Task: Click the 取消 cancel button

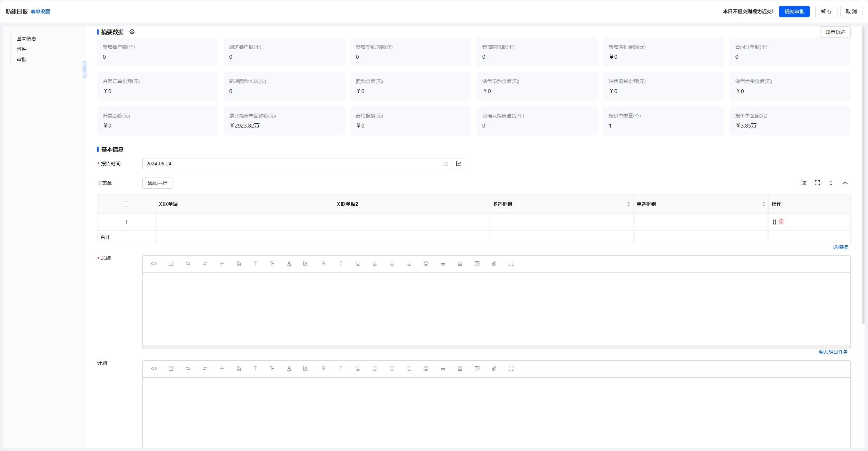Action: (x=851, y=11)
